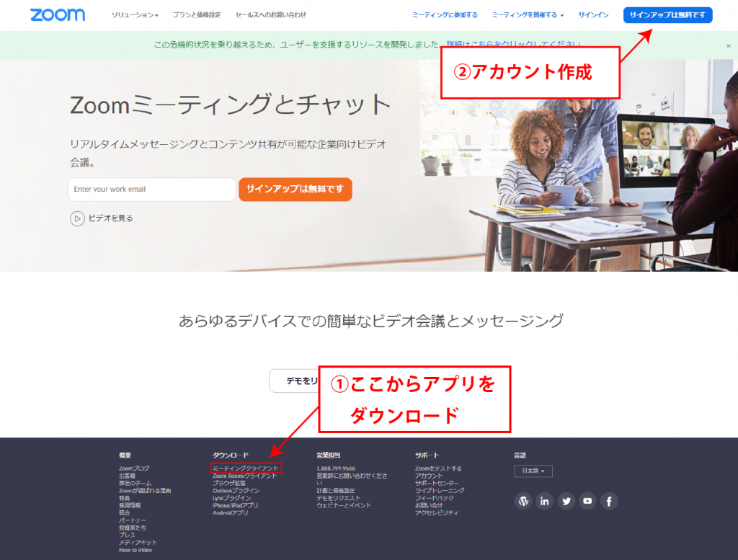This screenshot has width=738, height=560.
Task: Click the デモをリクエスト button below the heading
Action: coord(294,381)
